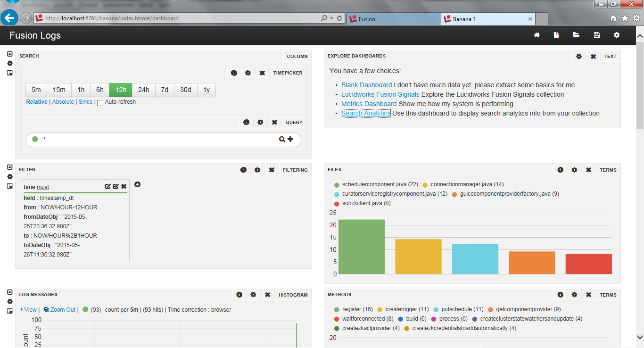The image size is (644, 348).
Task: Enable the Auto-refresh checkbox
Action: [100, 103]
